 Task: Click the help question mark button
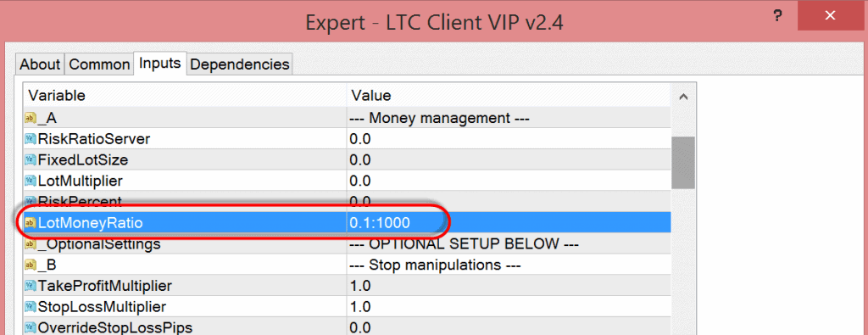tap(778, 15)
